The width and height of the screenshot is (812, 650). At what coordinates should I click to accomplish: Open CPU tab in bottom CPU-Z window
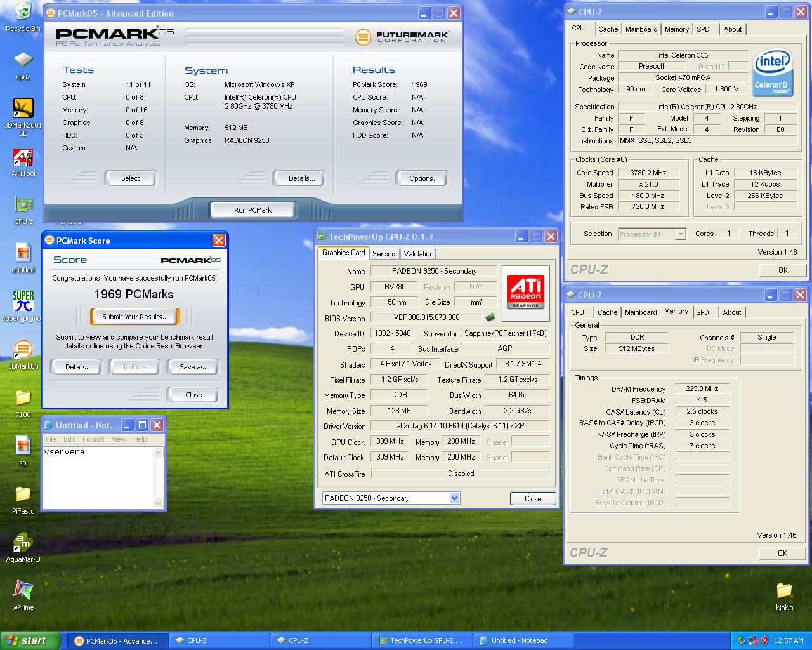[577, 312]
